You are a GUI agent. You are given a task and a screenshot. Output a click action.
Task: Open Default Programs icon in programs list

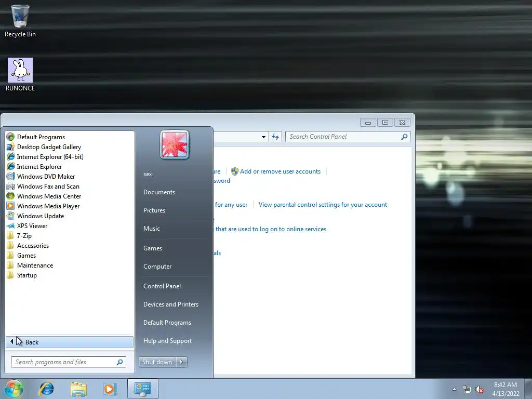(x=10, y=137)
